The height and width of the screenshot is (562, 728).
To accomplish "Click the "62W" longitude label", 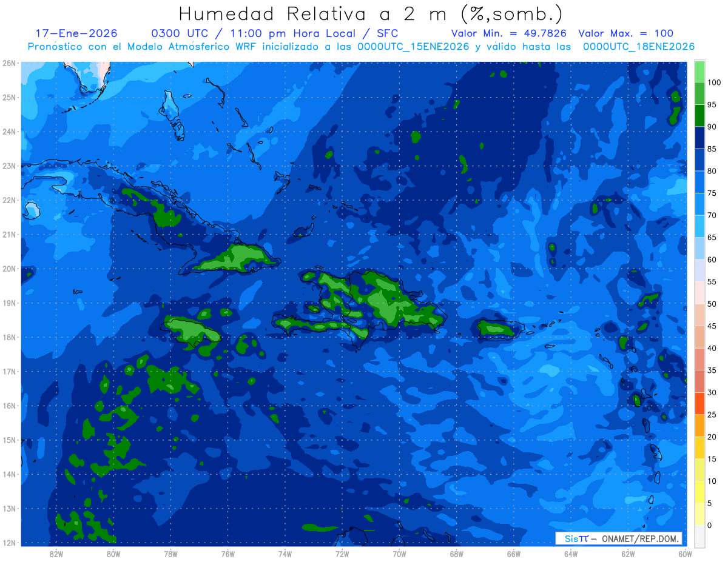I will (628, 554).
